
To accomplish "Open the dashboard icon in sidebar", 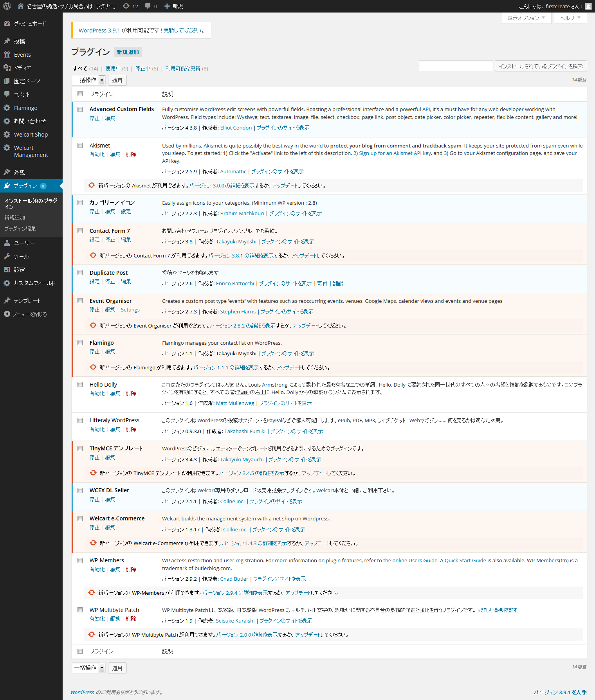I will 7,23.
